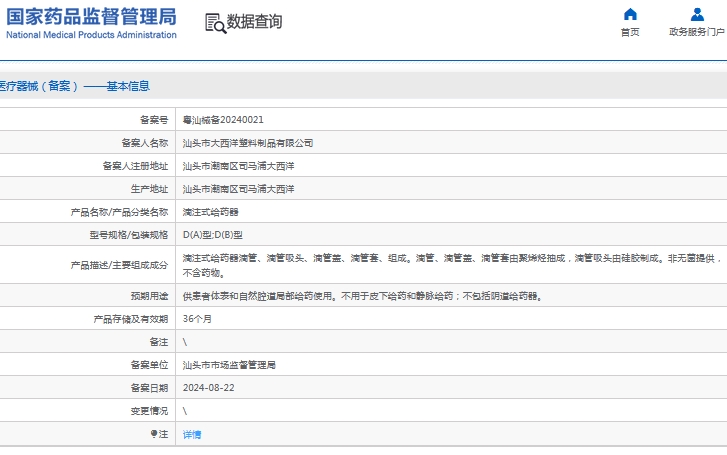Click the 备案单位 row label

(x=149, y=365)
